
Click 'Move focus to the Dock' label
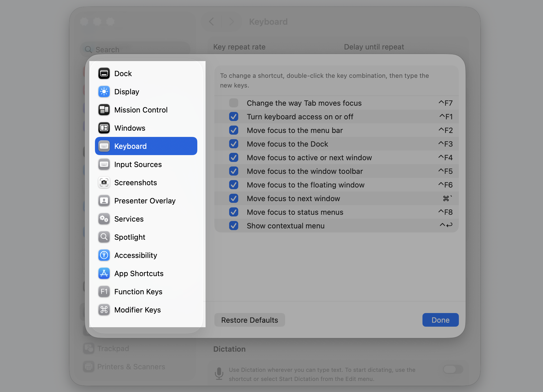tap(287, 144)
